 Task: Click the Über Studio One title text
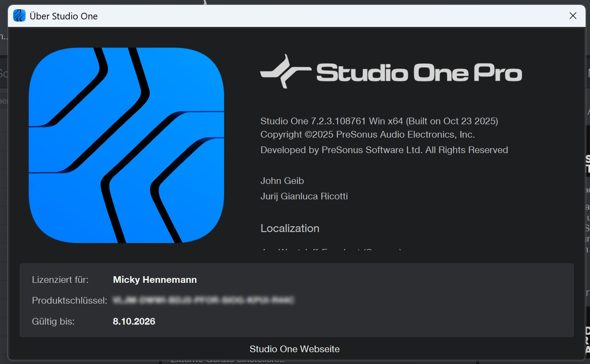point(64,16)
